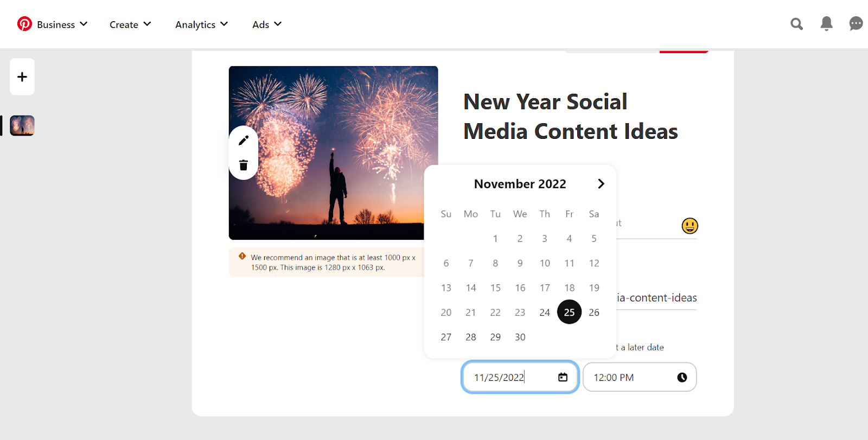This screenshot has width=868, height=440.
Task: Open the search magnifier icon
Action: pos(796,24)
